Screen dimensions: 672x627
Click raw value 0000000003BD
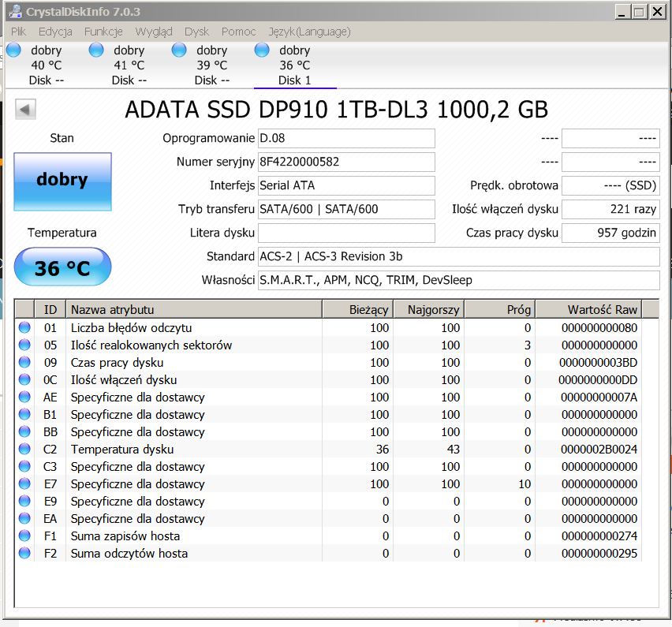(599, 363)
